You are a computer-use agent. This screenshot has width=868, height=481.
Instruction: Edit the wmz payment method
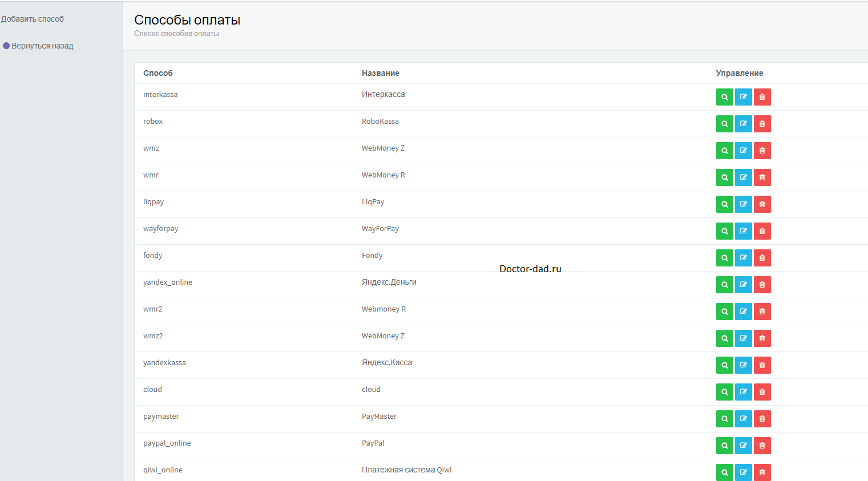744,151
